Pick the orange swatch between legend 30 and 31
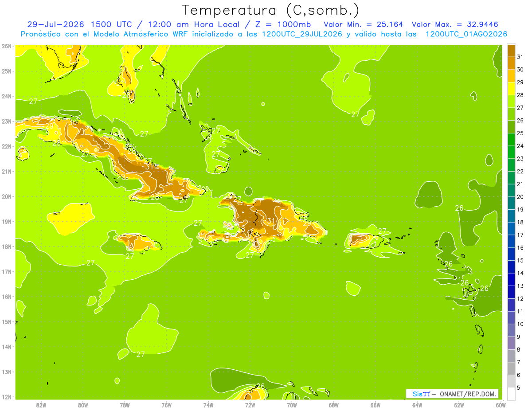This screenshot has width=532, height=411. click(x=511, y=63)
